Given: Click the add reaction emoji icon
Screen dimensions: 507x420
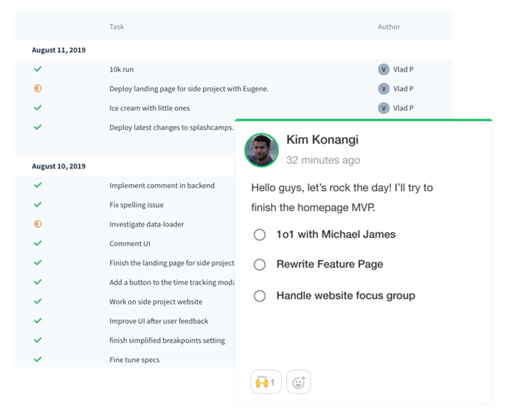Looking at the screenshot, I should 298,382.
